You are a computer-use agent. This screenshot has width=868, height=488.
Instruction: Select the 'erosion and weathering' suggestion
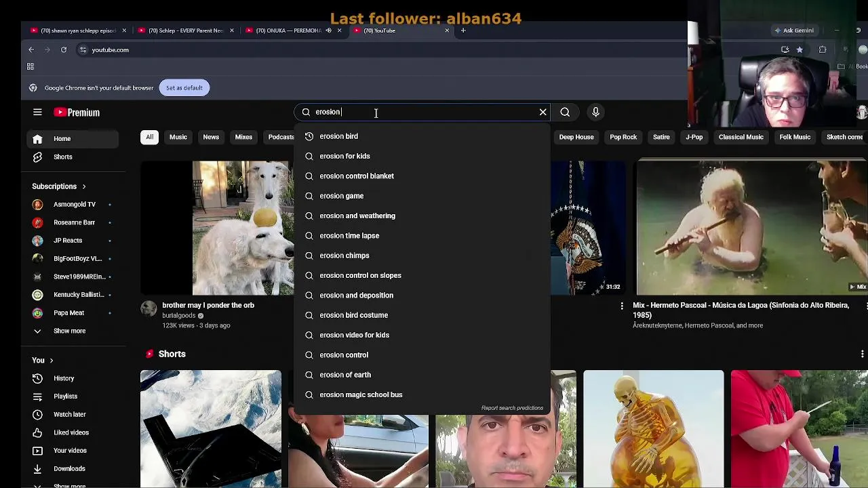click(x=422, y=216)
